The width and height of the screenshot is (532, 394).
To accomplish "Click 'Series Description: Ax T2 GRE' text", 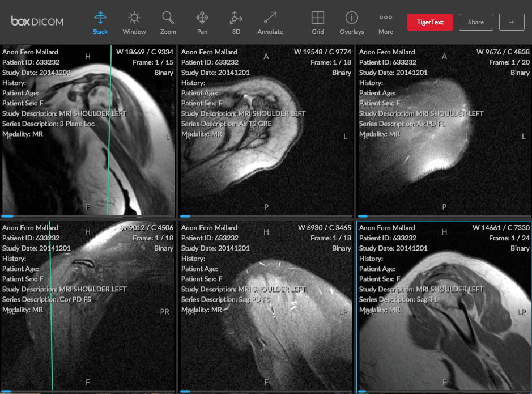I will pos(226,124).
